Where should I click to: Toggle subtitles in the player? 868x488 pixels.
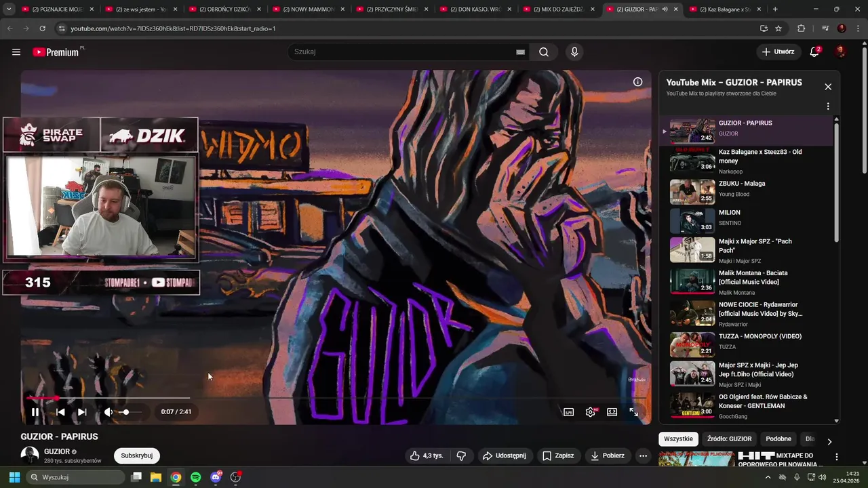pos(569,411)
